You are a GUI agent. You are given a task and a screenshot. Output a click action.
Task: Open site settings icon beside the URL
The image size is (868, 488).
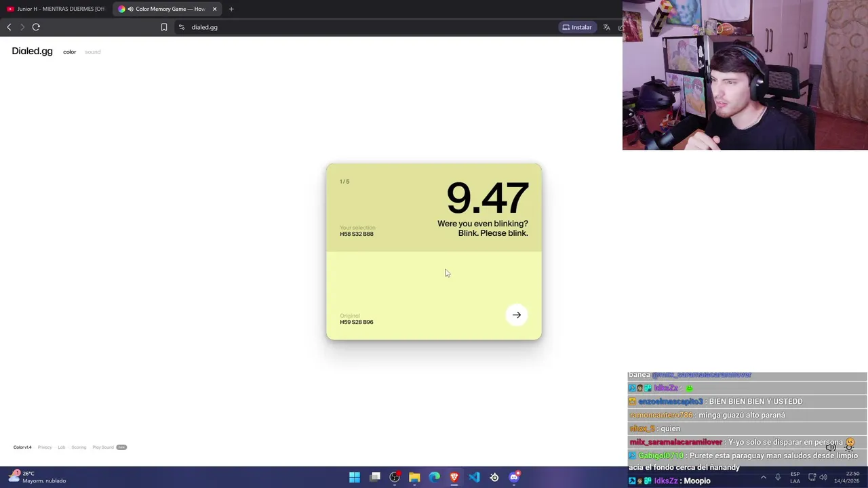click(181, 27)
